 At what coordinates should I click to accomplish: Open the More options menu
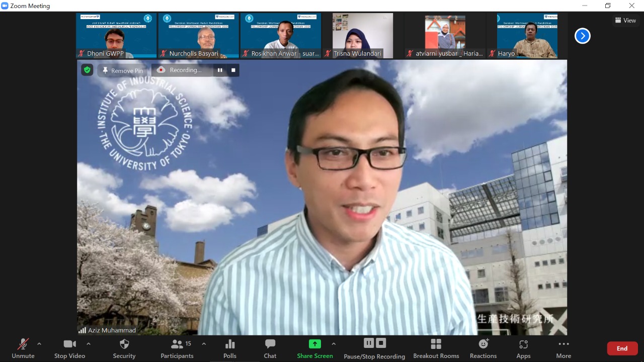point(563,348)
